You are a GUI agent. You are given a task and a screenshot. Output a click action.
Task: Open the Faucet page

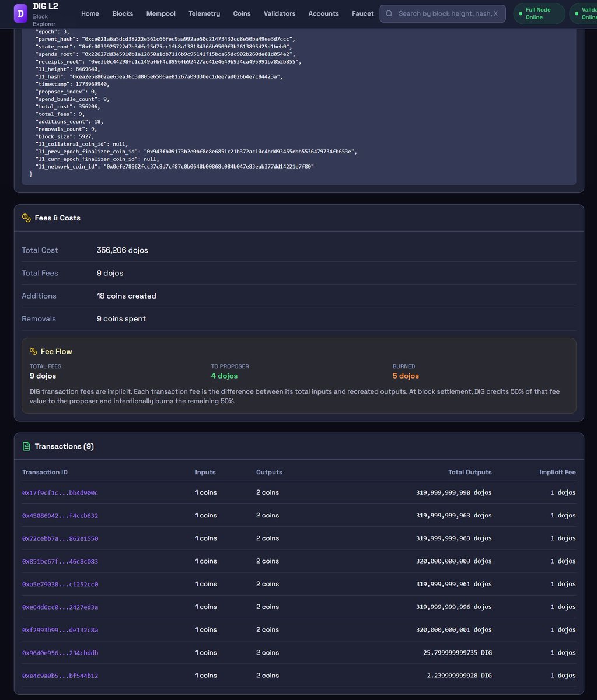pos(363,13)
